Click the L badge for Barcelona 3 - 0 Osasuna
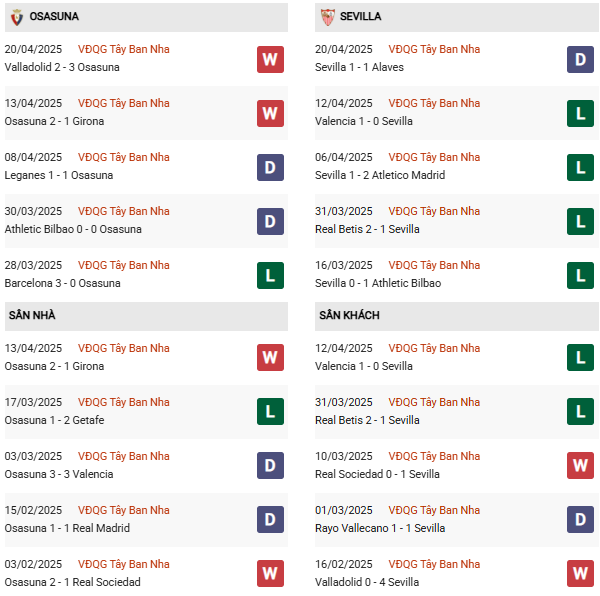The height and width of the screenshot is (596, 600). (270, 275)
